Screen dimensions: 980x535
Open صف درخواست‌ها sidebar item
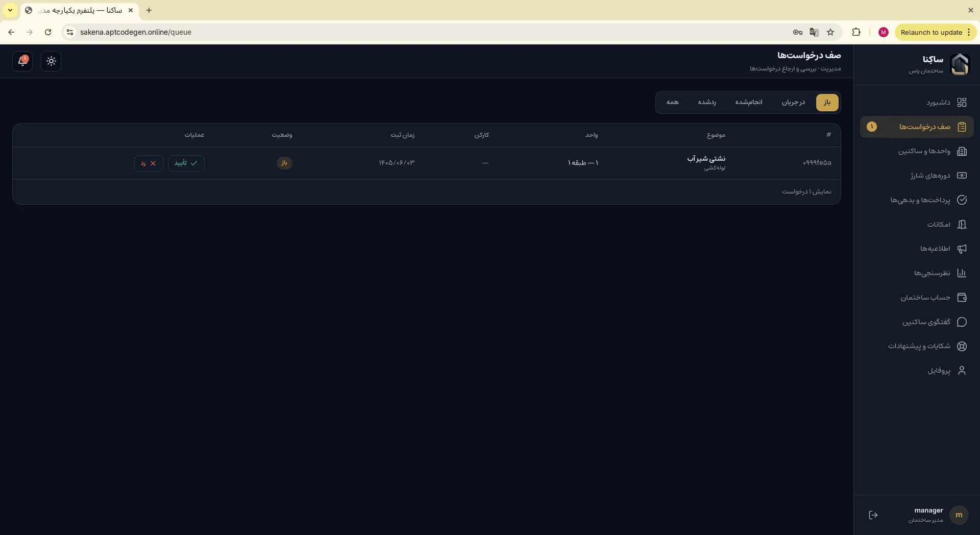917,127
